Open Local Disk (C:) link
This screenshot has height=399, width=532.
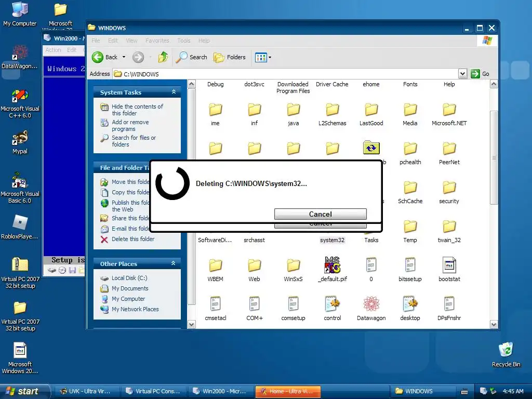(129, 278)
